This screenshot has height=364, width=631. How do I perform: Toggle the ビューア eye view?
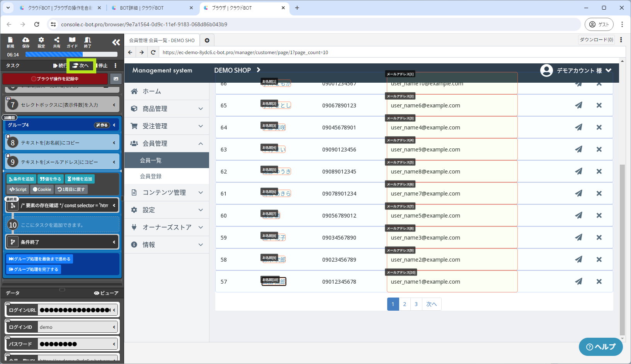point(106,293)
